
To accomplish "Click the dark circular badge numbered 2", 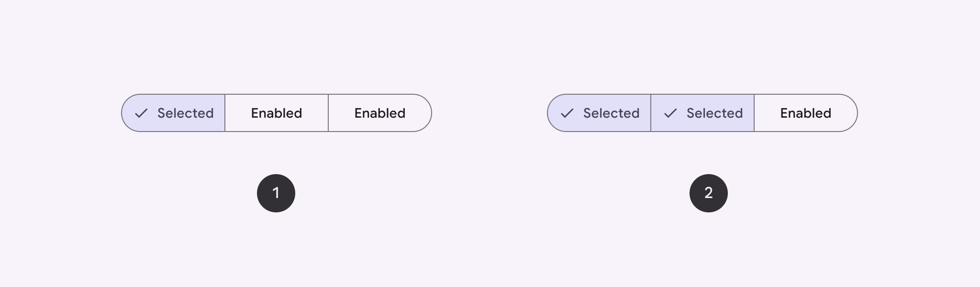I will point(709,193).
